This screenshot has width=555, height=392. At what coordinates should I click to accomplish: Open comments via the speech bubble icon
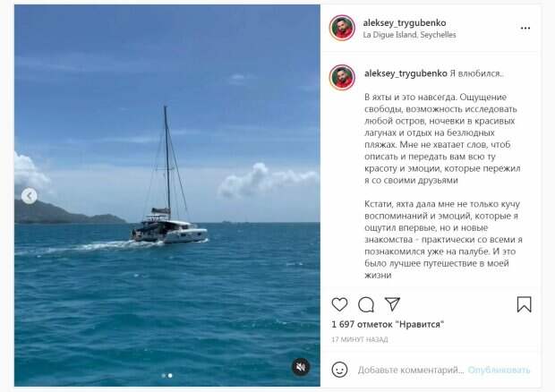(x=366, y=304)
